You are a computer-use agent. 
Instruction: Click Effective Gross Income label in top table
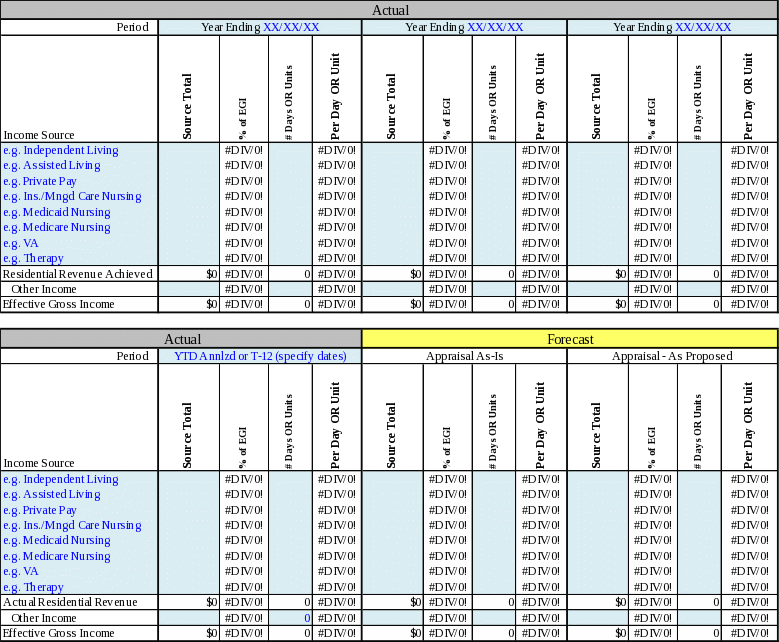[58, 304]
